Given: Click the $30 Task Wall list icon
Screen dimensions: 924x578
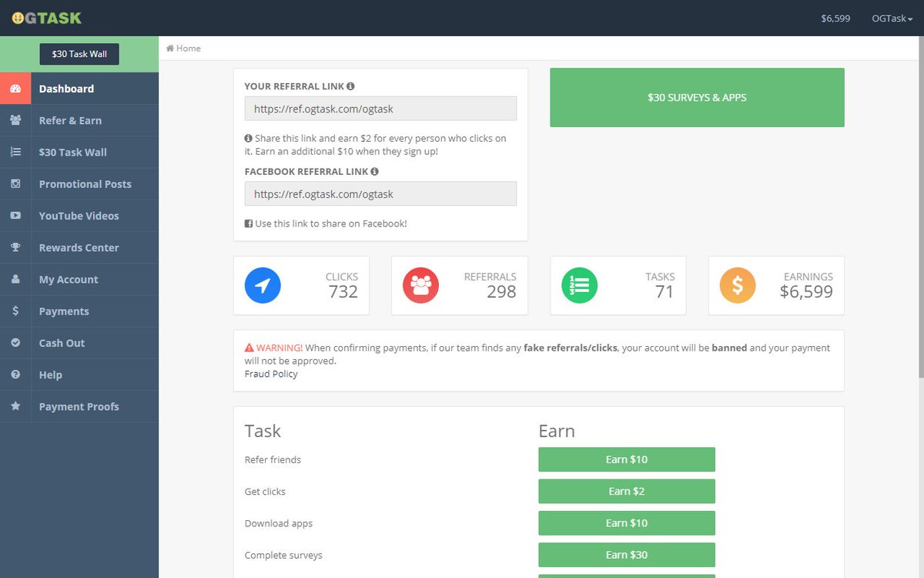Looking at the screenshot, I should tap(15, 152).
